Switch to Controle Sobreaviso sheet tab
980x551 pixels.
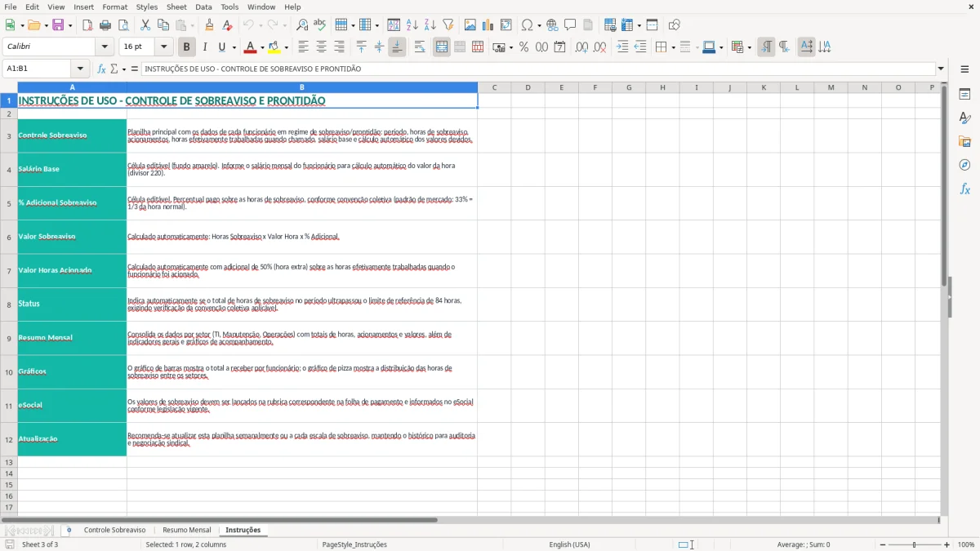[x=114, y=530]
